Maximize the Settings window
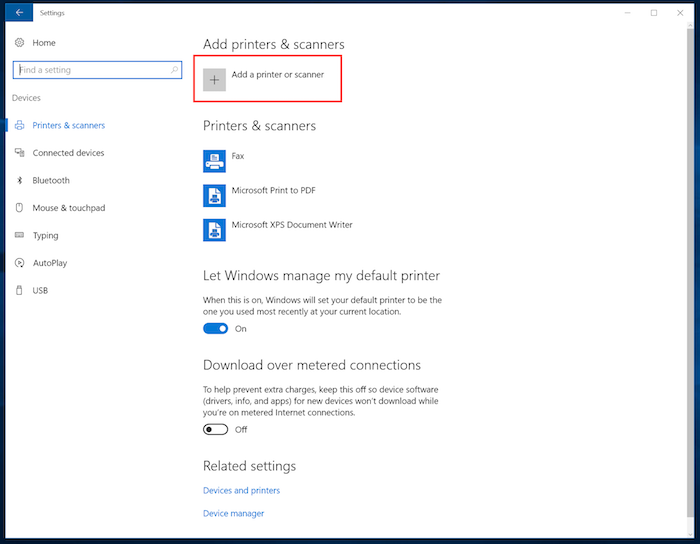700x544 pixels. 654,13
